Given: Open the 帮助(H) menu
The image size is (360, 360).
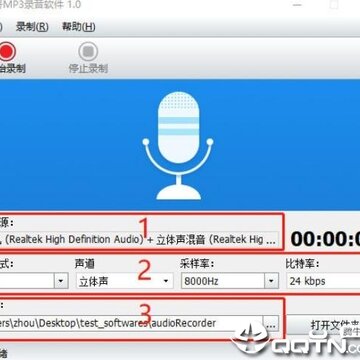Looking at the screenshot, I should click(79, 27).
